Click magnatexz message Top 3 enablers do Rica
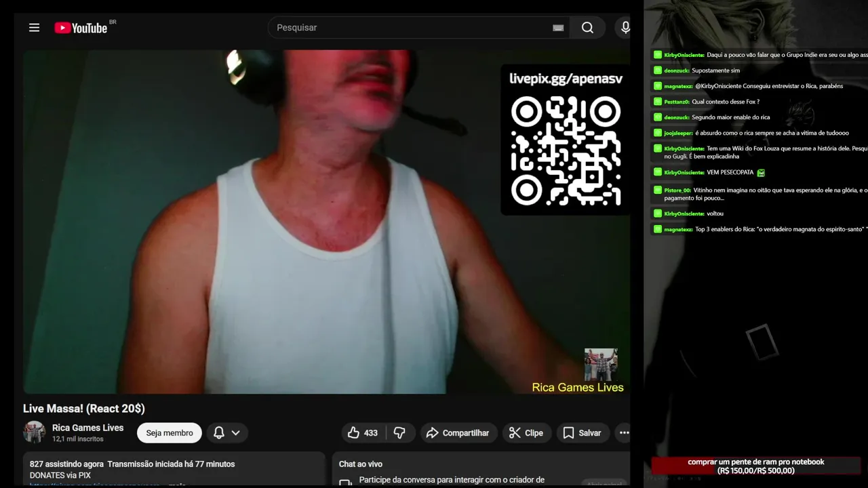 (x=760, y=229)
